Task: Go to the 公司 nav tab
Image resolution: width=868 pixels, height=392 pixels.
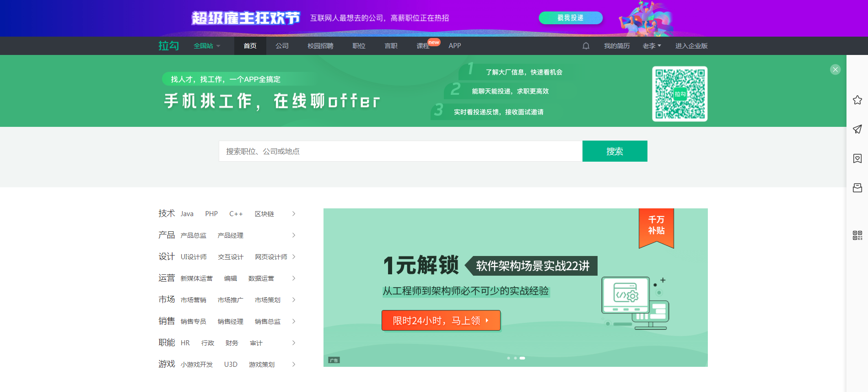Action: [x=282, y=46]
